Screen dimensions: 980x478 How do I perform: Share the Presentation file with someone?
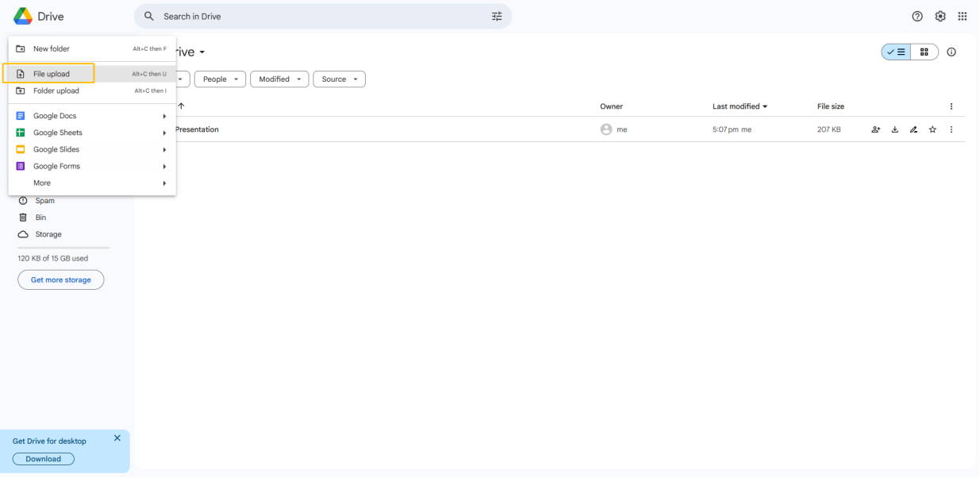(875, 129)
